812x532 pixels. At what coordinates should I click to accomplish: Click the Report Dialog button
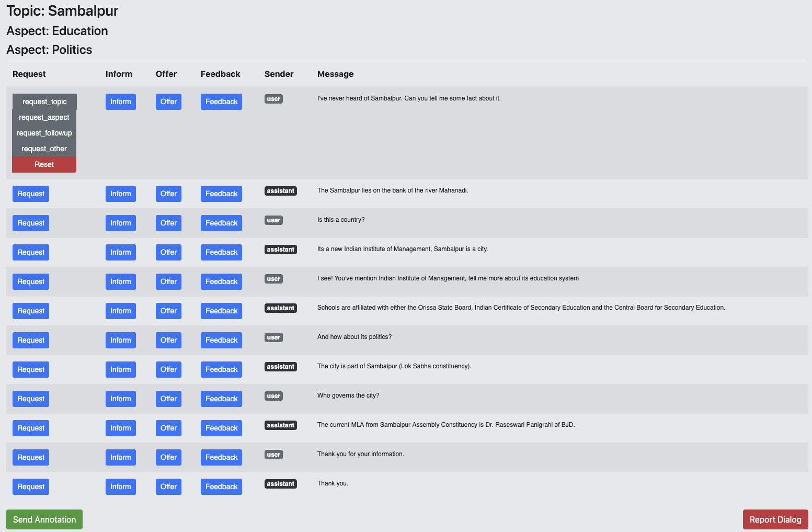(x=775, y=519)
